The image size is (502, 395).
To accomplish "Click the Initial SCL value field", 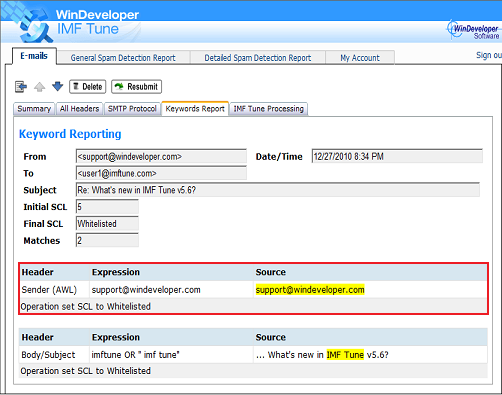I will [x=107, y=207].
